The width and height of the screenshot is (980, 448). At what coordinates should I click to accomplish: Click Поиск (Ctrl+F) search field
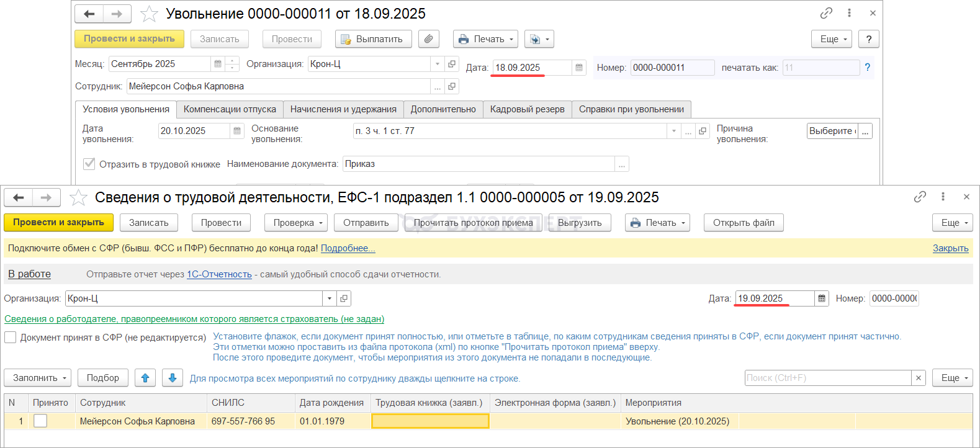[x=828, y=378]
